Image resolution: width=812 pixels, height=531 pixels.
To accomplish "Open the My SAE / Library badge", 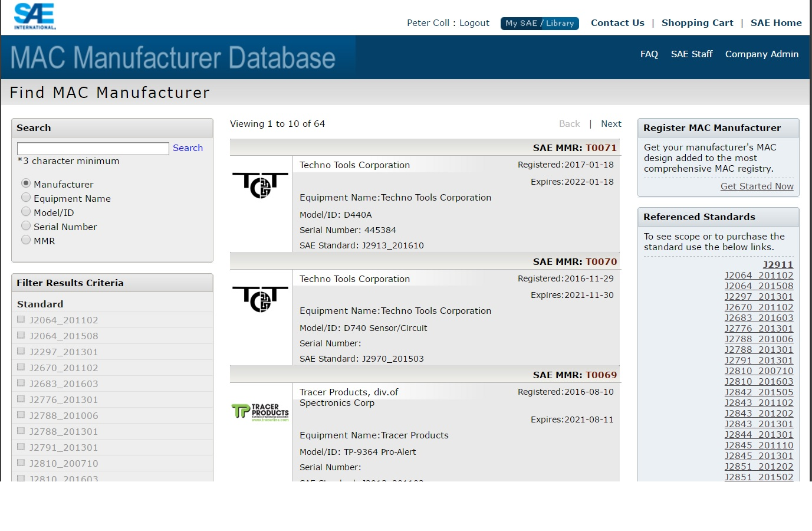I will coord(540,23).
